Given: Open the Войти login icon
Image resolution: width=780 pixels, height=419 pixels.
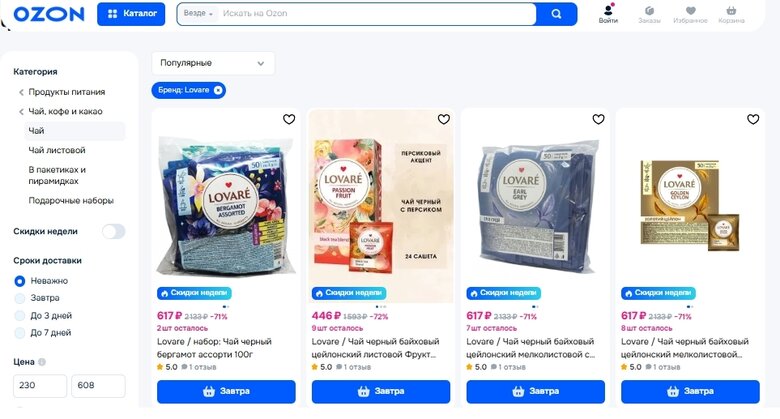Looking at the screenshot, I should (608, 13).
